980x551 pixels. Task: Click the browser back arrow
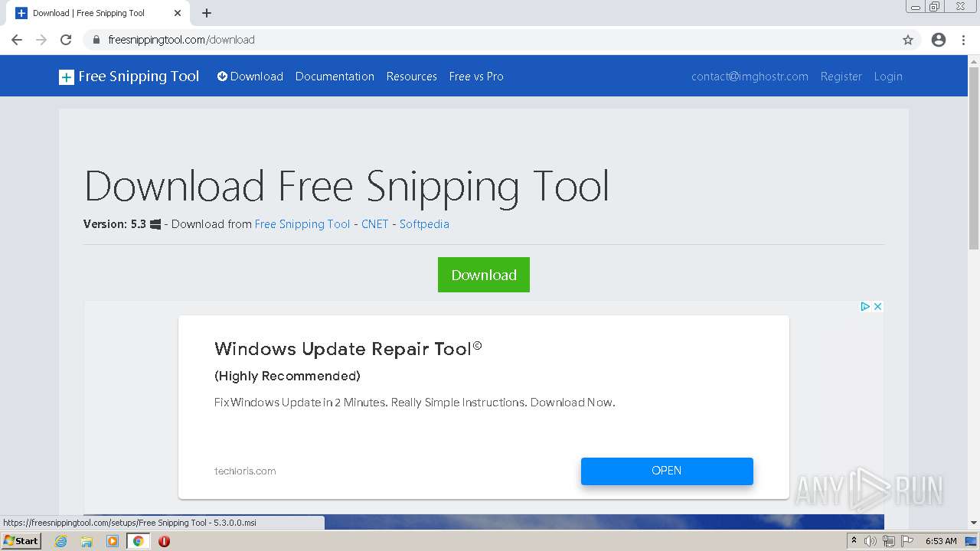[x=17, y=40]
